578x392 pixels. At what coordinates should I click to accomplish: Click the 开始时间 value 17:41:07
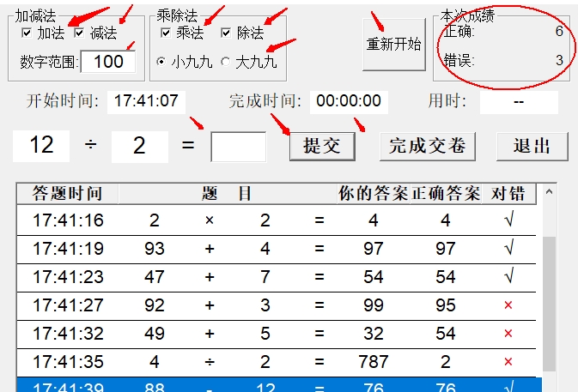pyautogui.click(x=146, y=101)
